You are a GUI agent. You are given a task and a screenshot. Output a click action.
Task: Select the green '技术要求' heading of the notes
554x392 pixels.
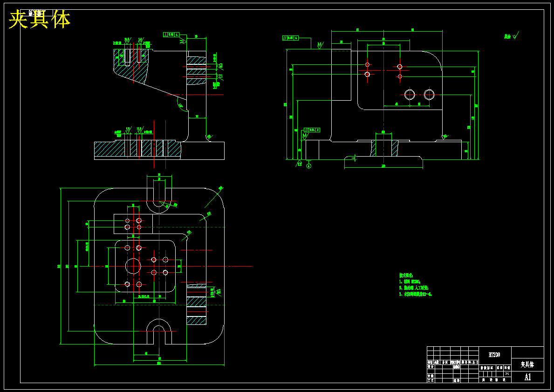pyautogui.click(x=406, y=275)
